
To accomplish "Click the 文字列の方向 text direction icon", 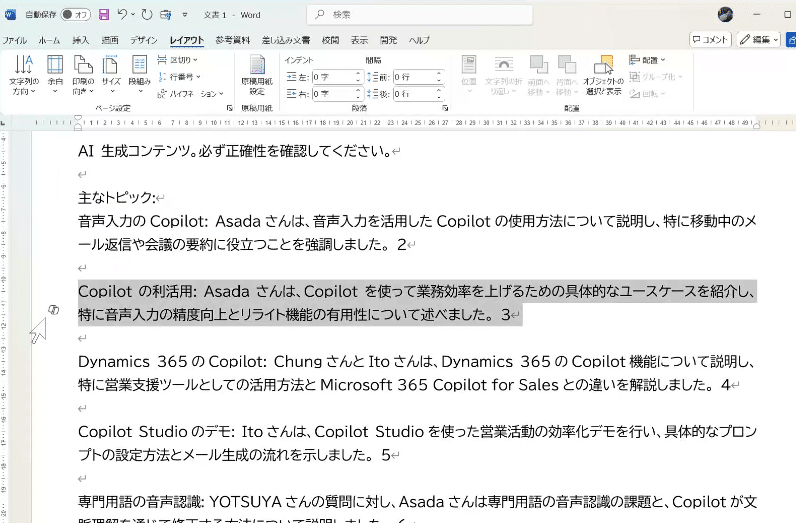I will click(x=24, y=75).
